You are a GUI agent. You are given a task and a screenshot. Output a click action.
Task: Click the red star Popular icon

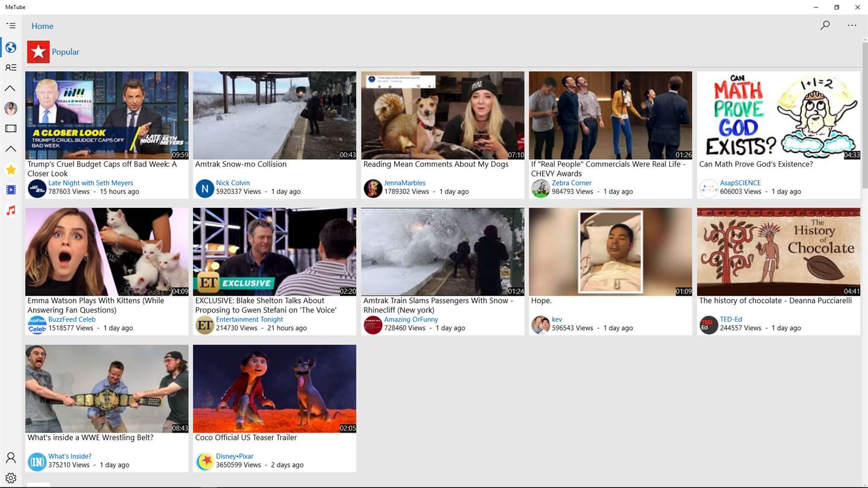(x=38, y=52)
